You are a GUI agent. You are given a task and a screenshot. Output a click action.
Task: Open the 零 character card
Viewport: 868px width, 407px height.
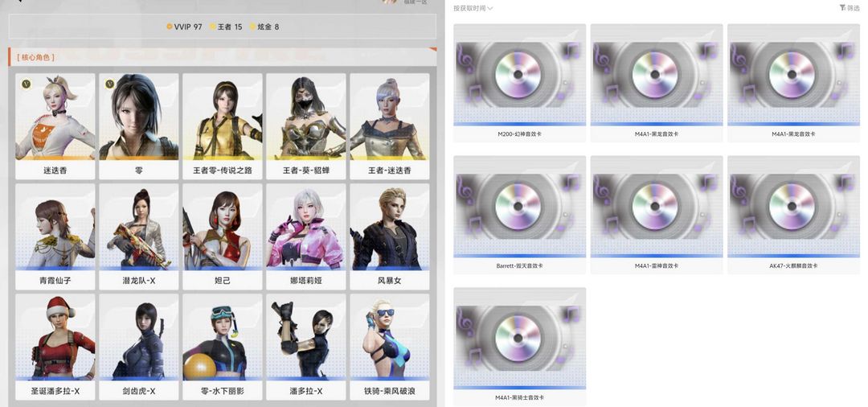click(x=139, y=126)
